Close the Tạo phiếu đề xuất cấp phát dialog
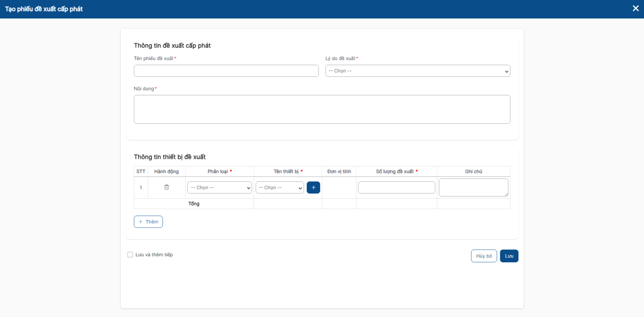 click(x=636, y=8)
